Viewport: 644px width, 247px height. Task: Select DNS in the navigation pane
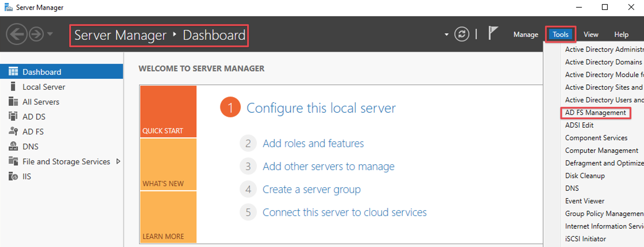coord(61,146)
